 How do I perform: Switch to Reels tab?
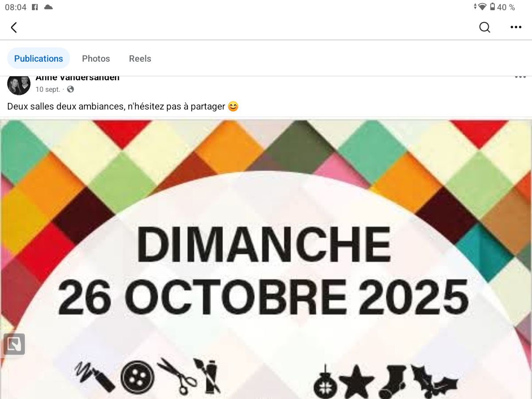[140, 59]
